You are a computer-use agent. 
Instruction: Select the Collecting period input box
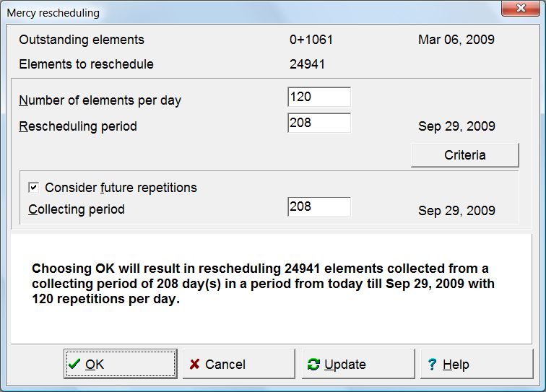coord(318,207)
